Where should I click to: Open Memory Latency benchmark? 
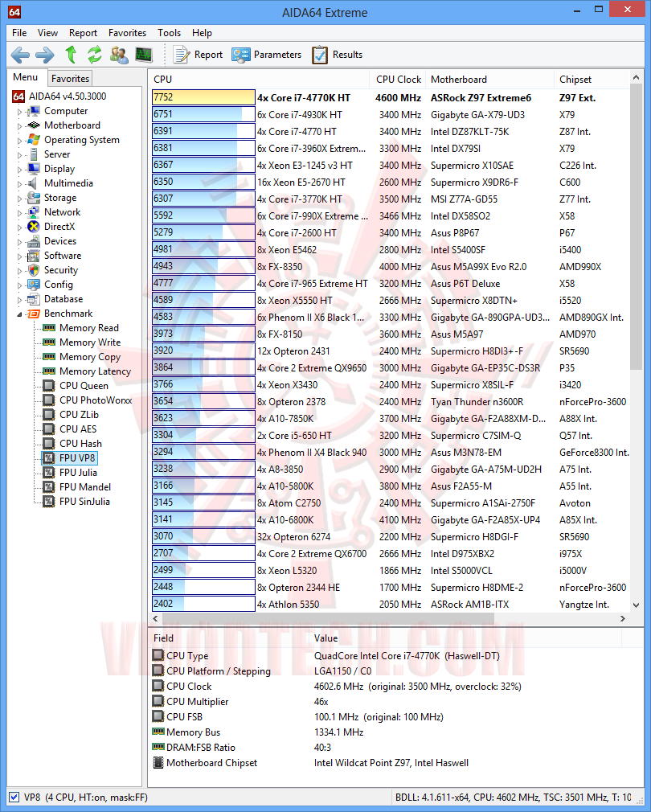[x=95, y=371]
